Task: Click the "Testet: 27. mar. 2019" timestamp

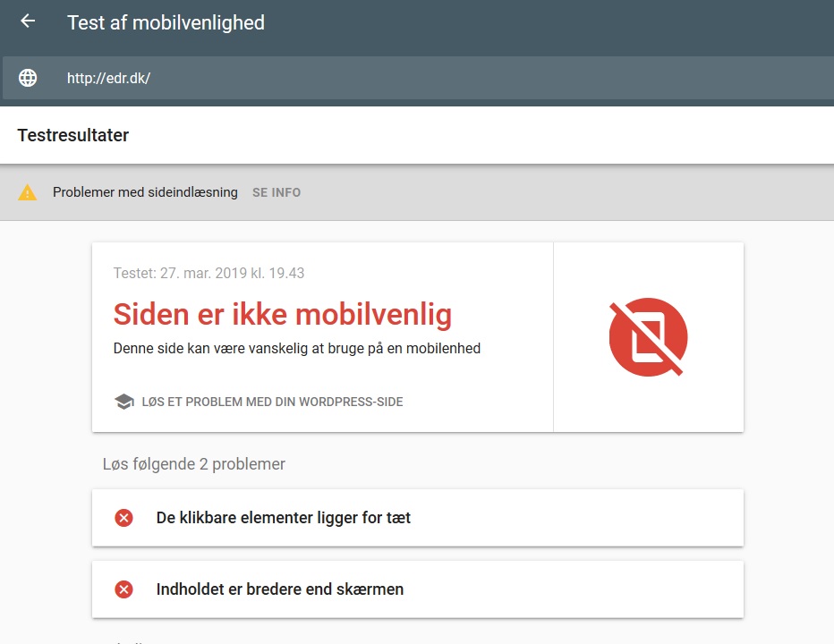Action: [x=208, y=273]
